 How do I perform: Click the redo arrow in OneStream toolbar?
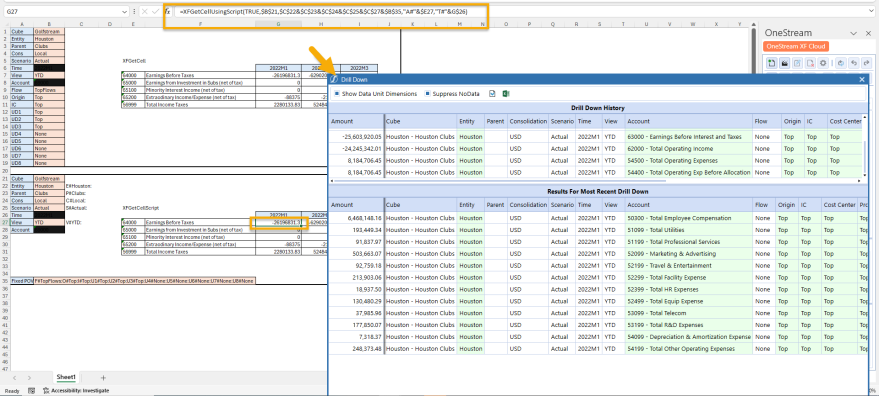pyautogui.click(x=867, y=63)
